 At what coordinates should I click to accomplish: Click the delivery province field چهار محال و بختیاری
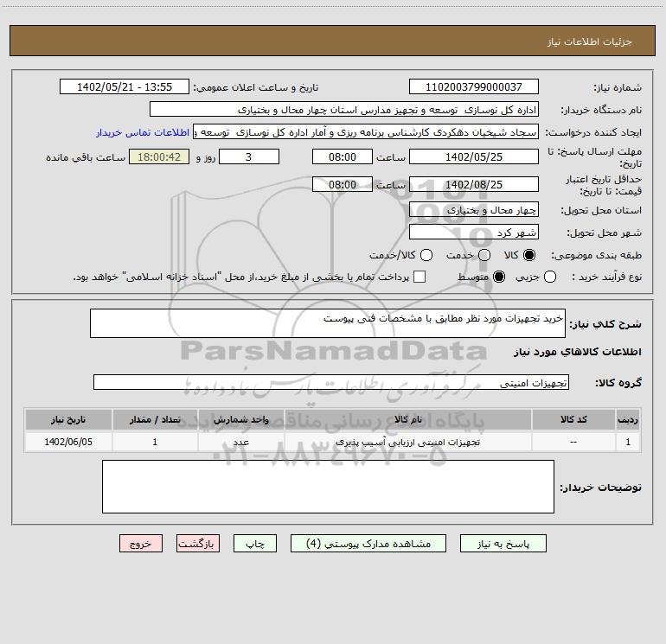(x=474, y=209)
